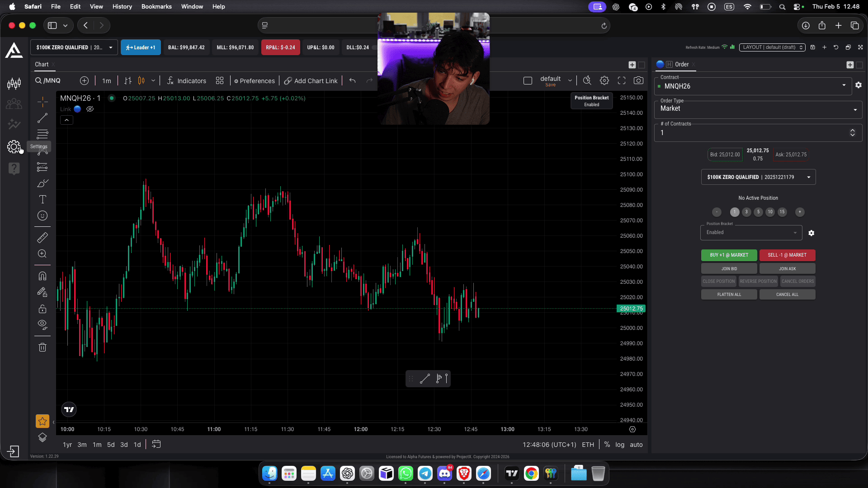
Task: Toggle the log scale option
Action: (620, 445)
